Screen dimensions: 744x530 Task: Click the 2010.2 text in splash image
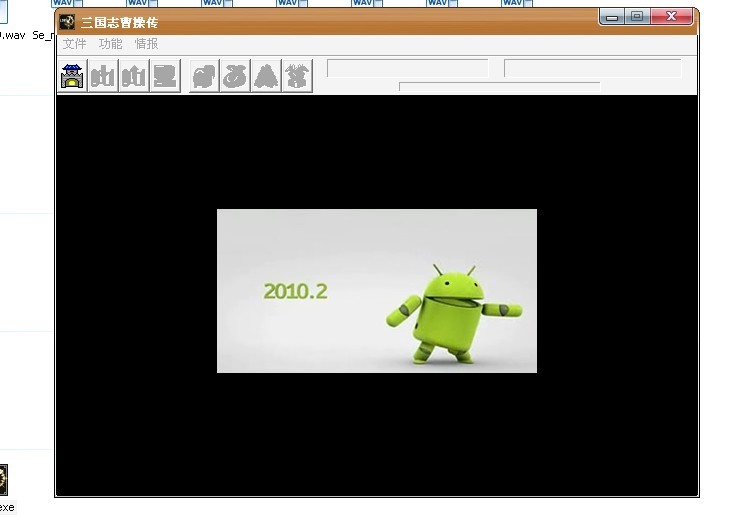295,291
